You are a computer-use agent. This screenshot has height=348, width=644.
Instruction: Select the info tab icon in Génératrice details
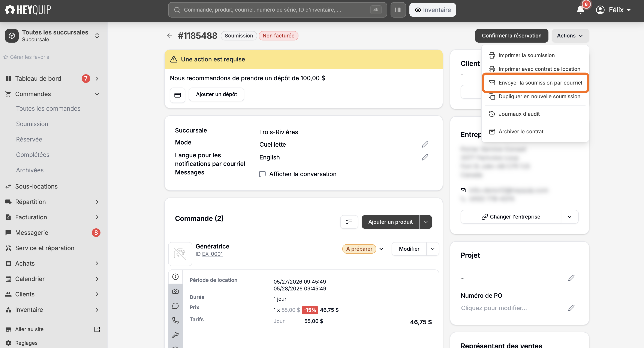point(175,277)
